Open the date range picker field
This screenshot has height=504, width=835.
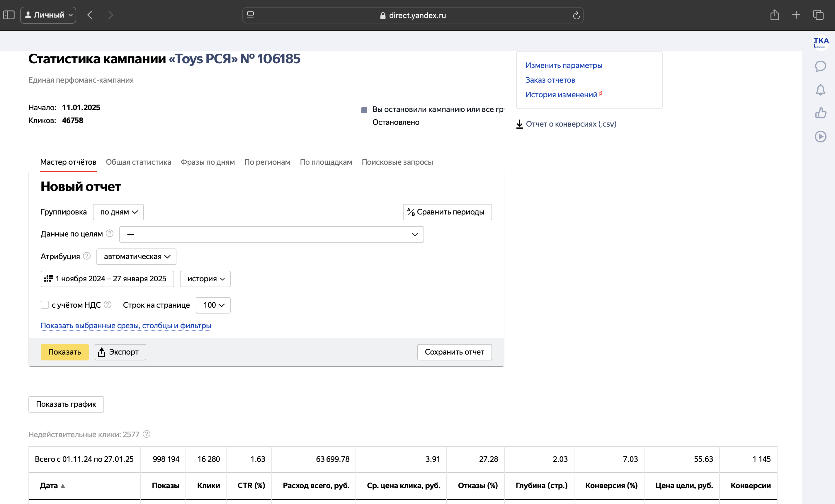(107, 279)
